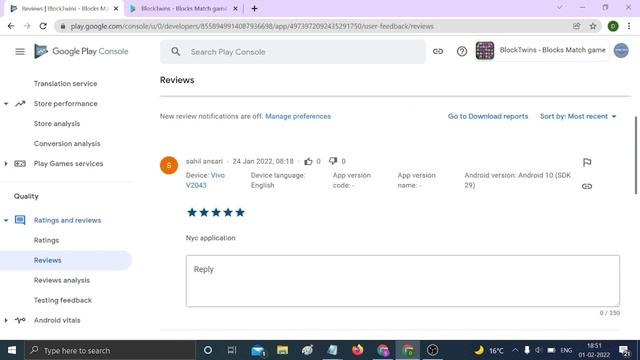Open a new browser tab
Viewport: 640px width, 360px height.
[254, 8]
